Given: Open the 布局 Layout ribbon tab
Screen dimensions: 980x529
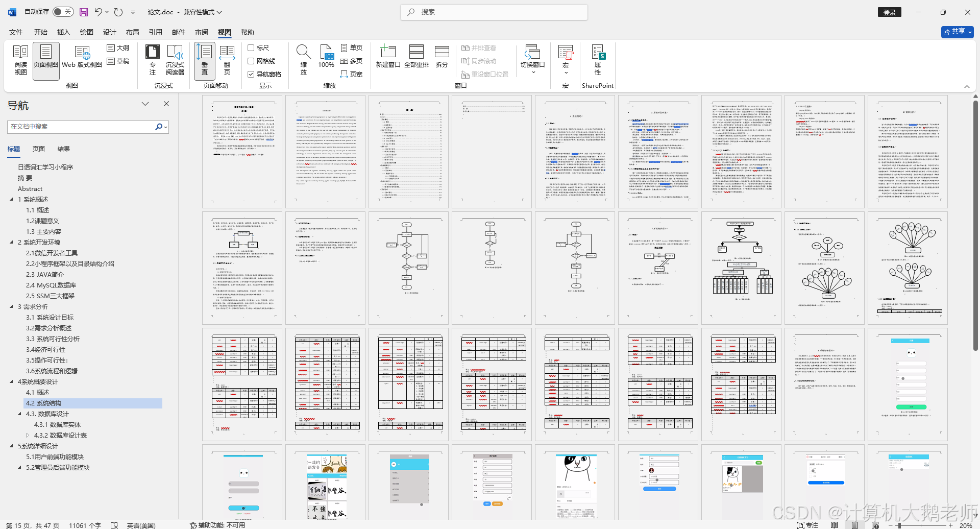Looking at the screenshot, I should coord(132,32).
